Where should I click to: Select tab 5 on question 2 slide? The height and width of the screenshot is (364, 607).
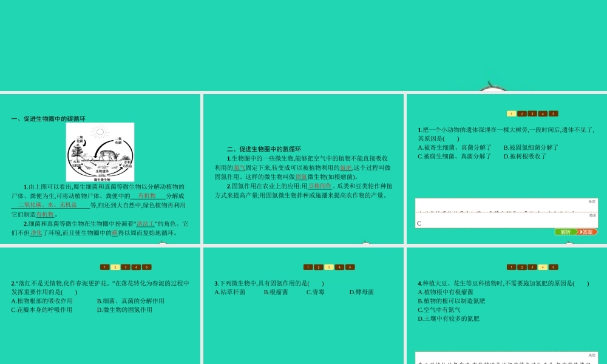point(146,267)
